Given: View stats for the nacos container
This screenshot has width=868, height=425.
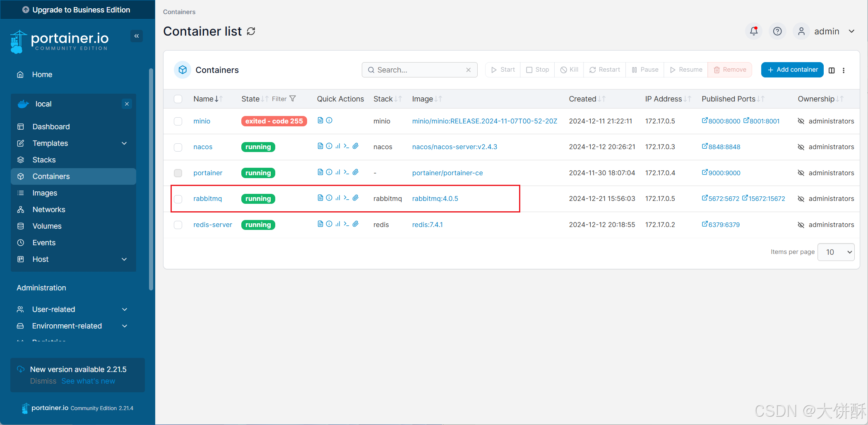Looking at the screenshot, I should coord(338,146).
